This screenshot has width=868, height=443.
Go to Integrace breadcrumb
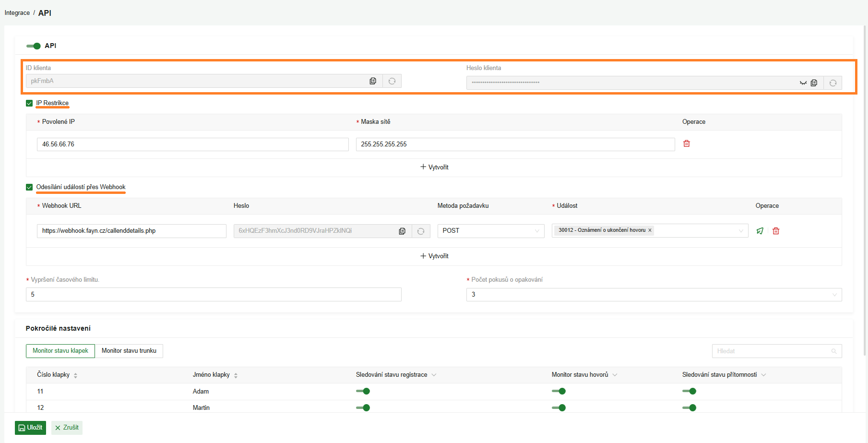17,13
